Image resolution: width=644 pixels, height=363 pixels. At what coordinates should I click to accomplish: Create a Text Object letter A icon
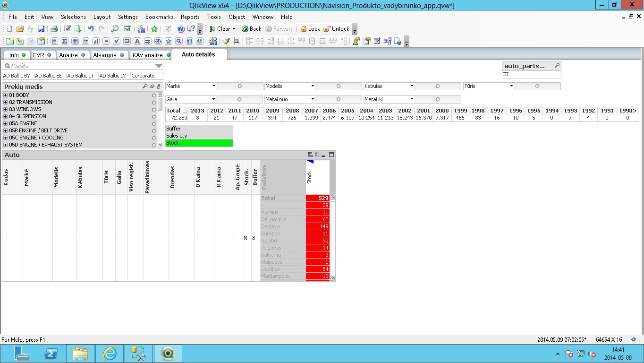coord(137,41)
